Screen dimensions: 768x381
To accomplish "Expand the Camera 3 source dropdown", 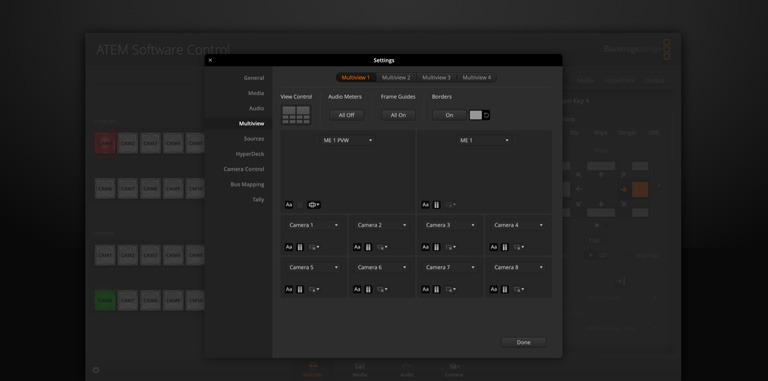I will (x=450, y=225).
